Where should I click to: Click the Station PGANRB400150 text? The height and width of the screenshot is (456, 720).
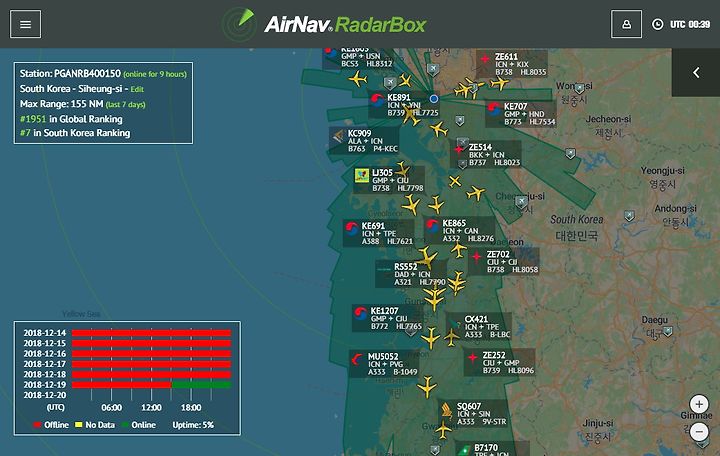coord(70,73)
